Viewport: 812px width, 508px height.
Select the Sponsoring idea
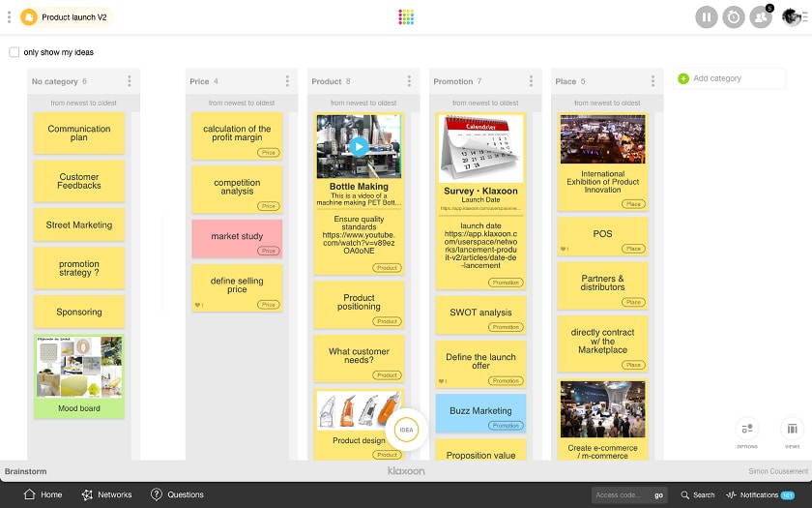point(78,312)
